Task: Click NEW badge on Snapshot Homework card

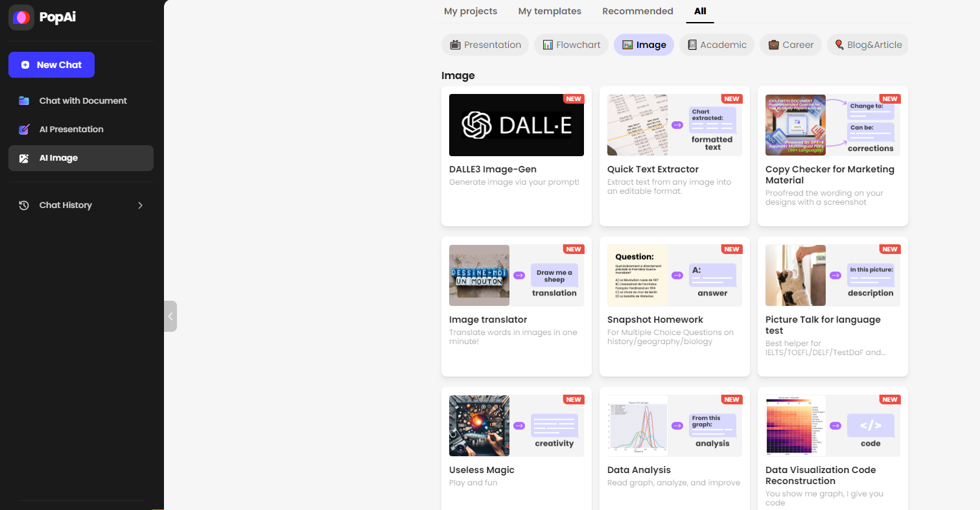Action: pos(731,249)
